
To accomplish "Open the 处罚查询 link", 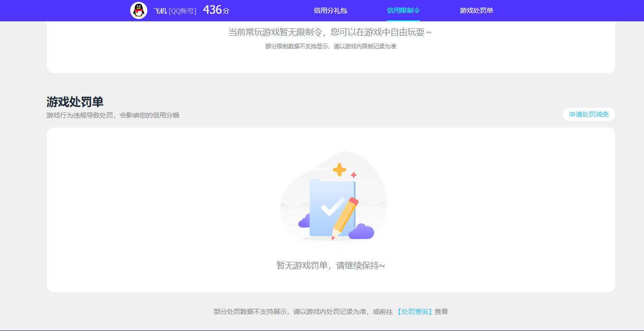I will [x=414, y=312].
